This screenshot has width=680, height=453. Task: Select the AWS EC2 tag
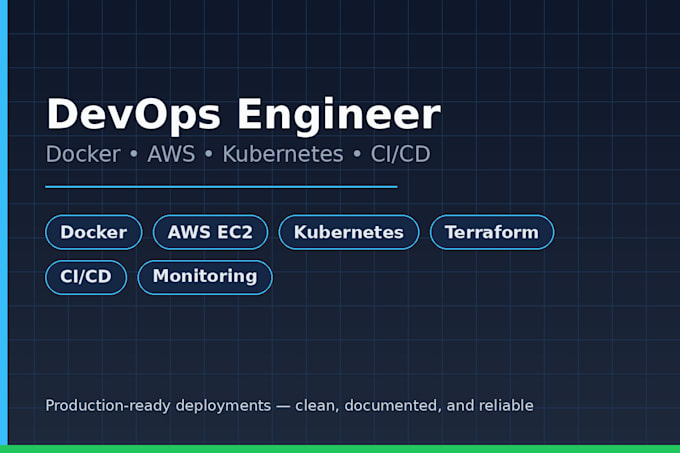(210, 232)
